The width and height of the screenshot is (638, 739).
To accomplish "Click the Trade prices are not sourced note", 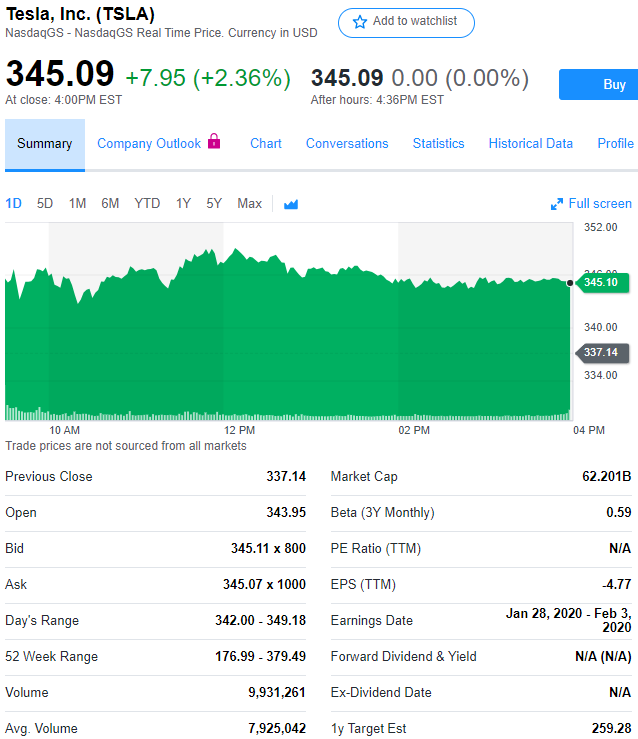I will coord(126,446).
